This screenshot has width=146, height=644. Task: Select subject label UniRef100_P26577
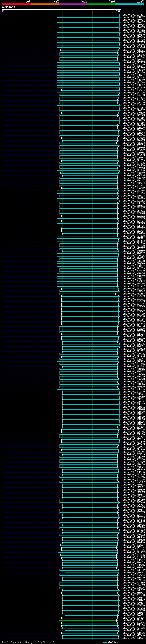click(x=134, y=372)
